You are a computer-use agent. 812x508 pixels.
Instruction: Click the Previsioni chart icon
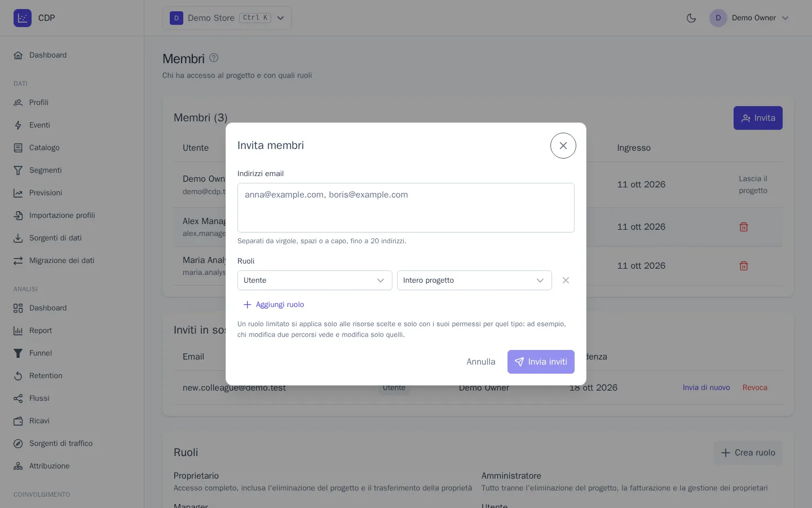click(18, 193)
